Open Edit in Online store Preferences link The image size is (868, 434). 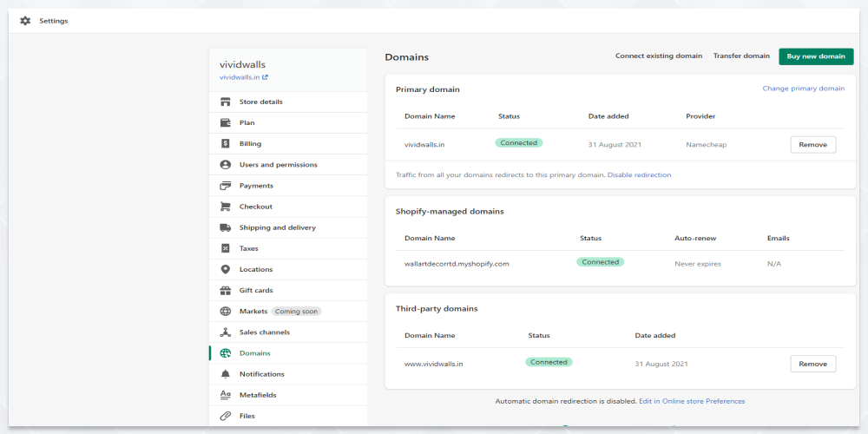(x=692, y=401)
